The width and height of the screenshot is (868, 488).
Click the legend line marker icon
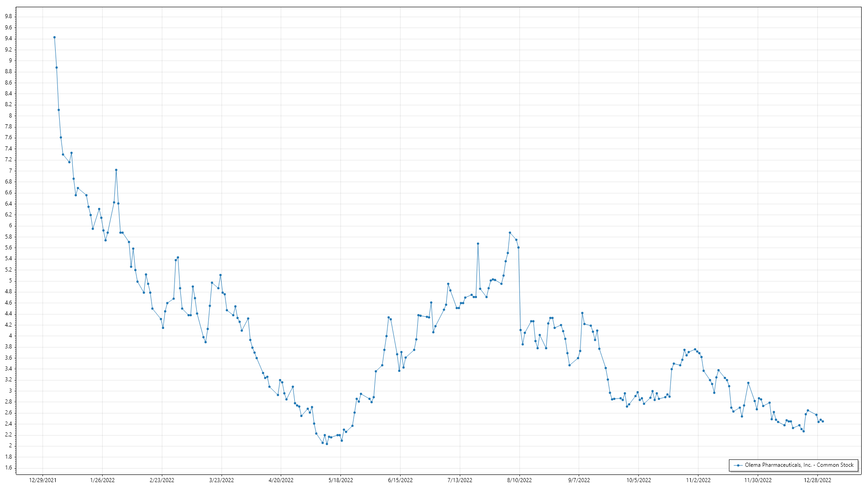click(738, 465)
